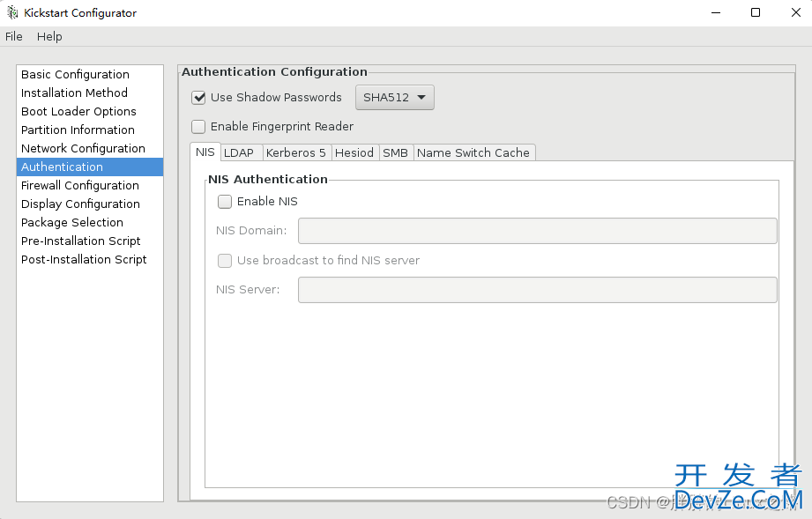Toggle Use broadcast to find NIS server
This screenshot has width=812, height=519.
pos(225,261)
